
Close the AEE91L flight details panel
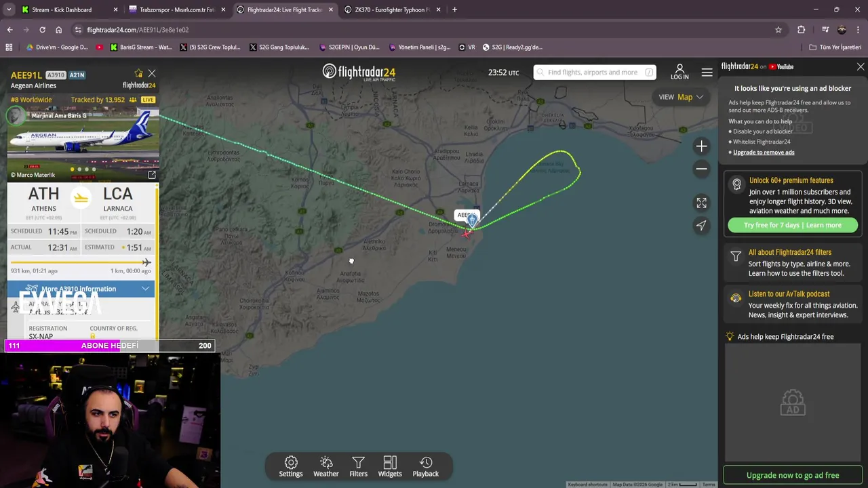click(x=152, y=73)
